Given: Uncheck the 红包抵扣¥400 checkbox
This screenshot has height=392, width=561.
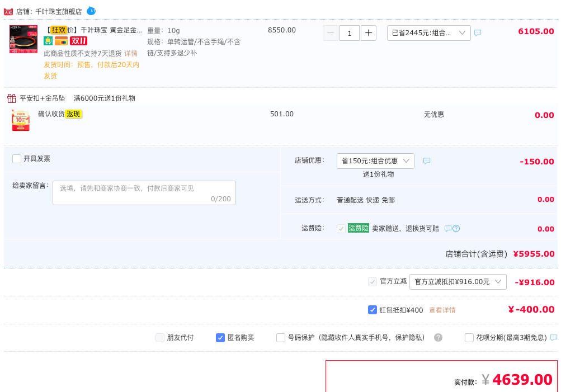Looking at the screenshot, I should coord(373,310).
